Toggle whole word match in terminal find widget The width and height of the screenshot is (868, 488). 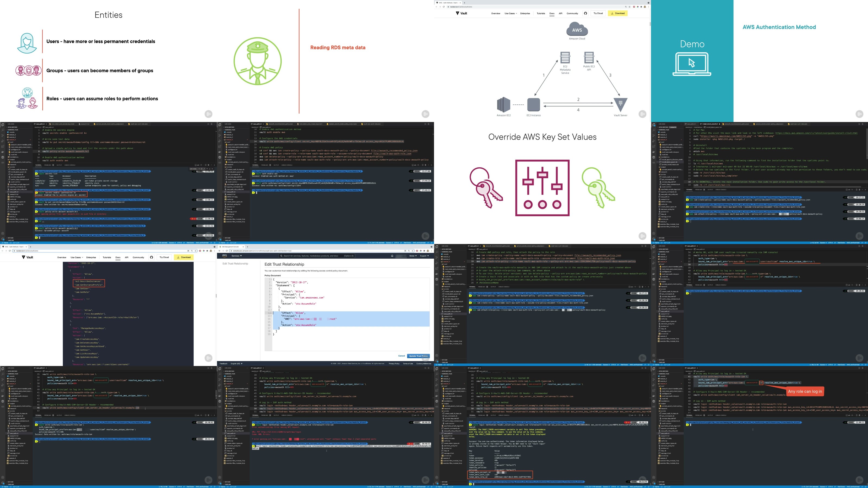coord(202,169)
